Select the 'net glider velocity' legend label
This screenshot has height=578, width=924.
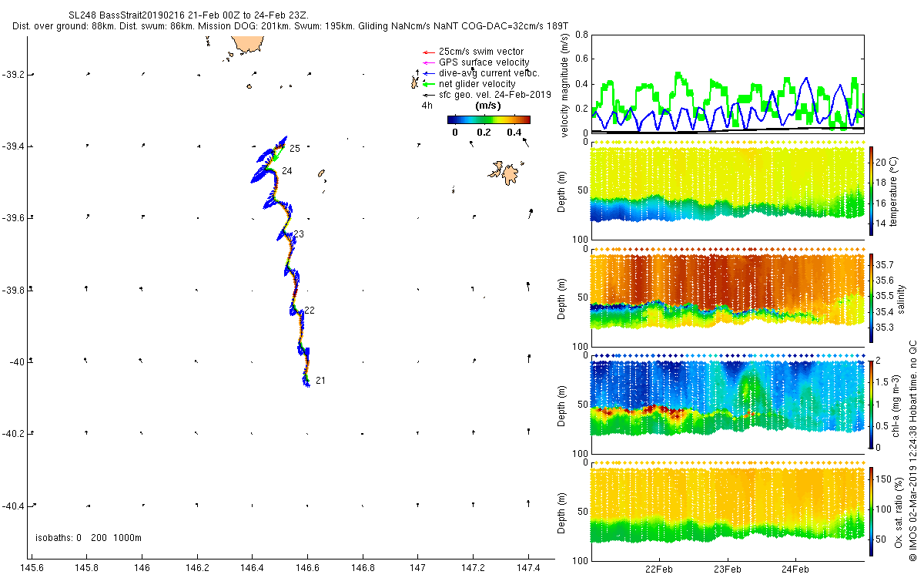477,84
